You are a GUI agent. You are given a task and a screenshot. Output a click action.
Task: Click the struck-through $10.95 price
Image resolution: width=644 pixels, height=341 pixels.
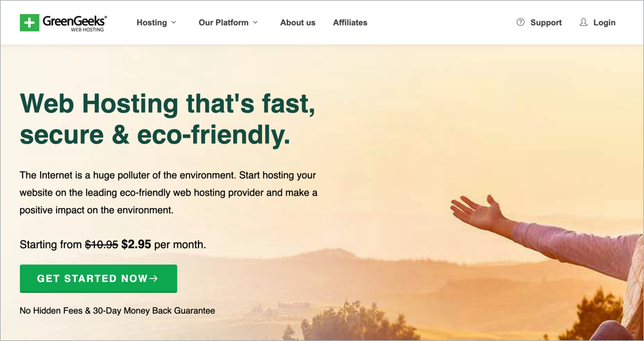pyautogui.click(x=102, y=244)
